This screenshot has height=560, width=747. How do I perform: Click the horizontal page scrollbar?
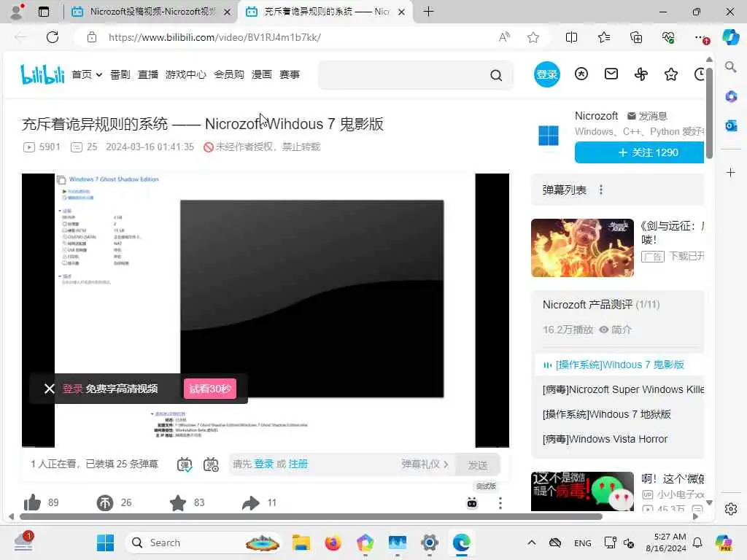(x=311, y=517)
